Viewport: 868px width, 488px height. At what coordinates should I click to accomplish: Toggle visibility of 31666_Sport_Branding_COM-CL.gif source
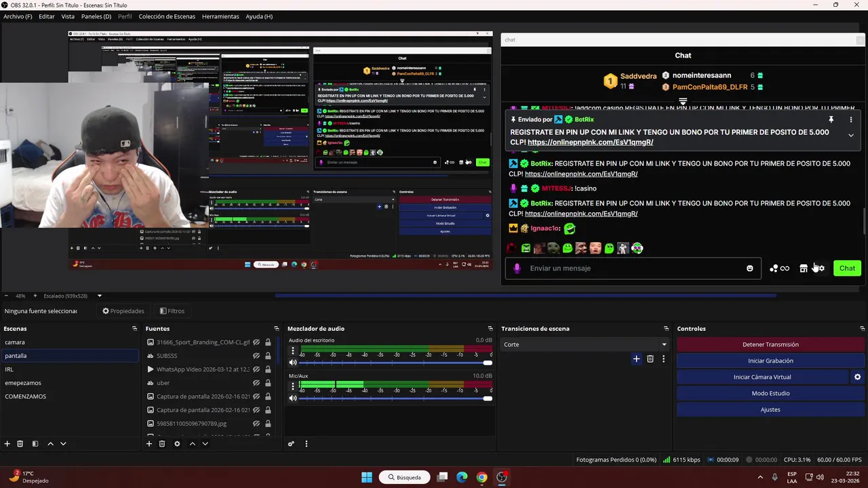point(256,342)
